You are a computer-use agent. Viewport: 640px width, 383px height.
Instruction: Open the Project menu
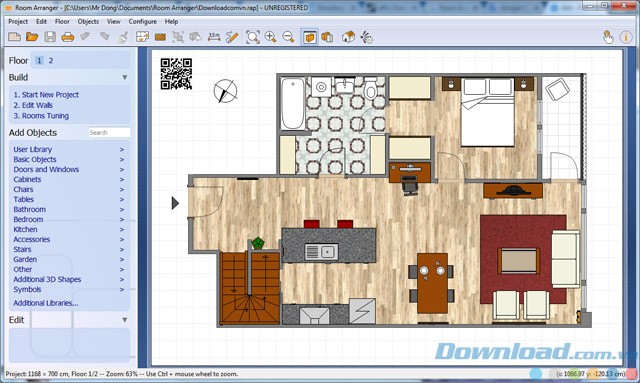pyautogui.click(x=18, y=22)
